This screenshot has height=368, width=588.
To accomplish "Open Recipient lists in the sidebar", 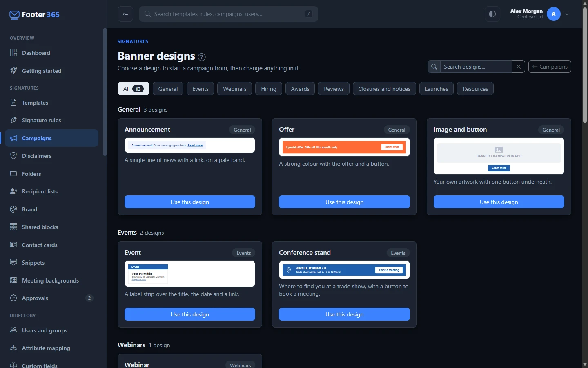I will (51, 191).
